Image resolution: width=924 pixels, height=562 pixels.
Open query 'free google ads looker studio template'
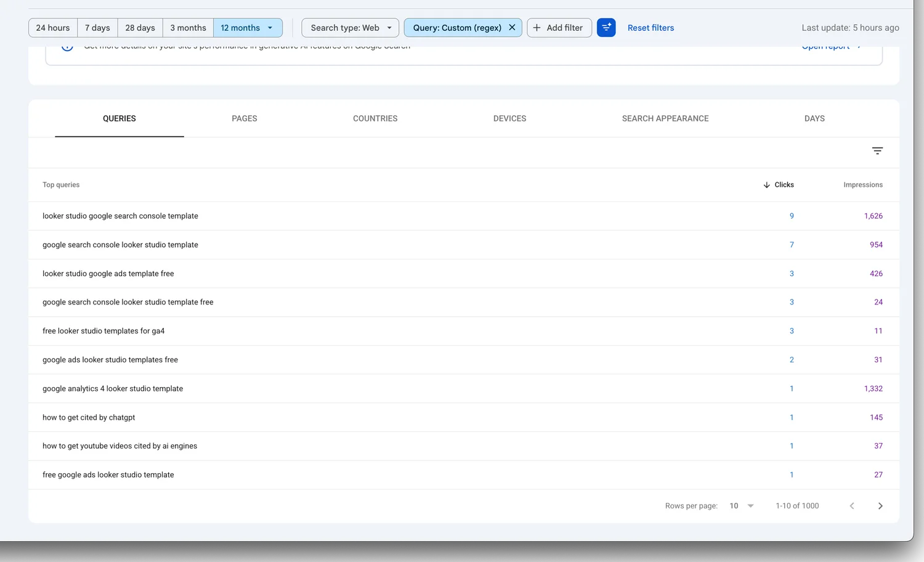coord(108,475)
